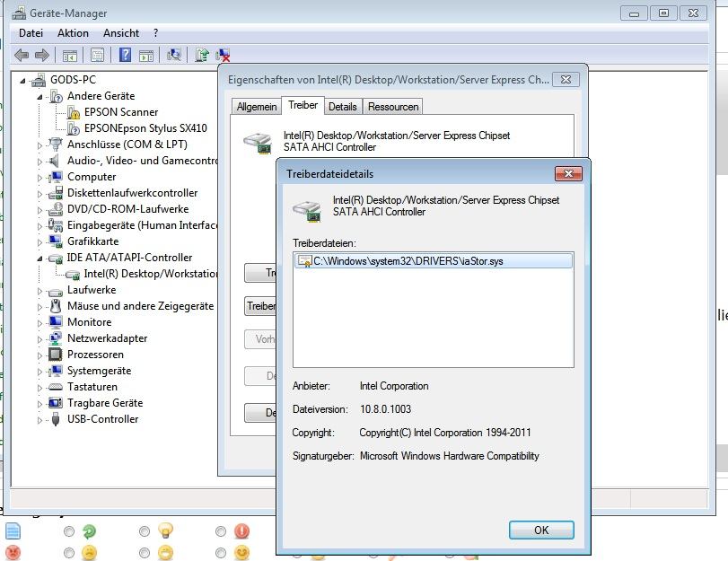Viewport: 728px width, 561px height.
Task: Open the Aktion menu
Action: [73, 33]
